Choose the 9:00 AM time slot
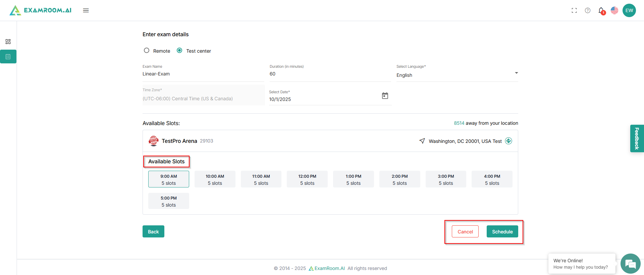This screenshot has width=644, height=275. point(169,179)
